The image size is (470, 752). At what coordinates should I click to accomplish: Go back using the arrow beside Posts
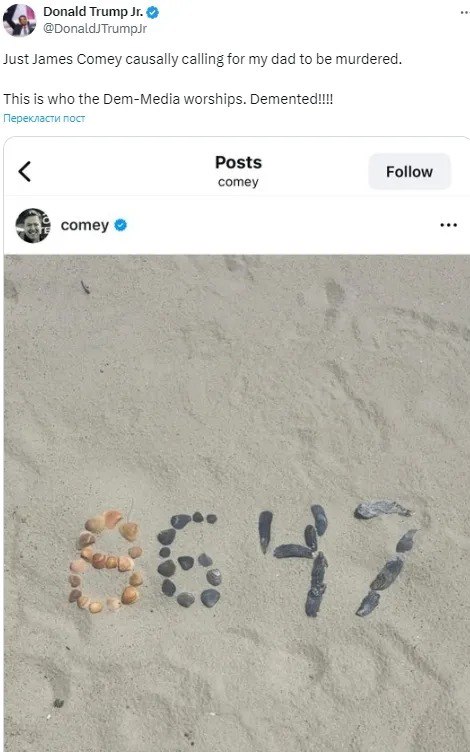click(25, 171)
